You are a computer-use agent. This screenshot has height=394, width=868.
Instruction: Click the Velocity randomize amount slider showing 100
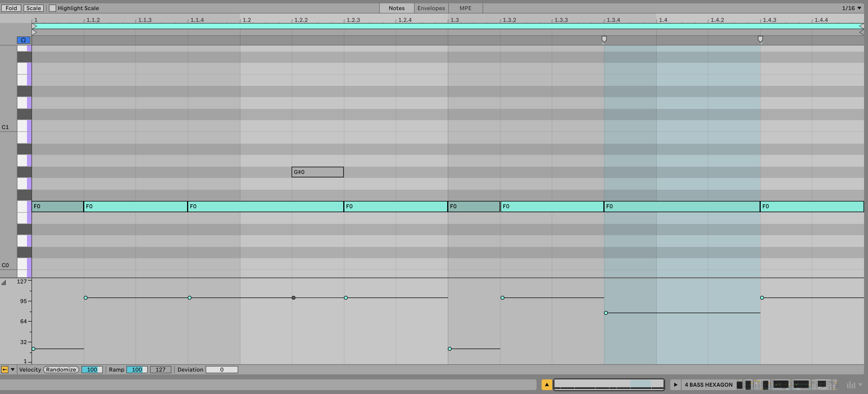(92, 369)
